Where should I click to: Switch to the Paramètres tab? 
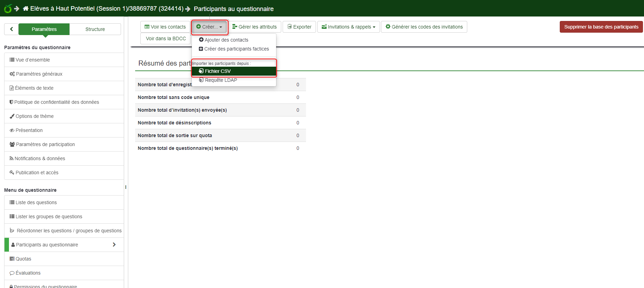tap(44, 29)
